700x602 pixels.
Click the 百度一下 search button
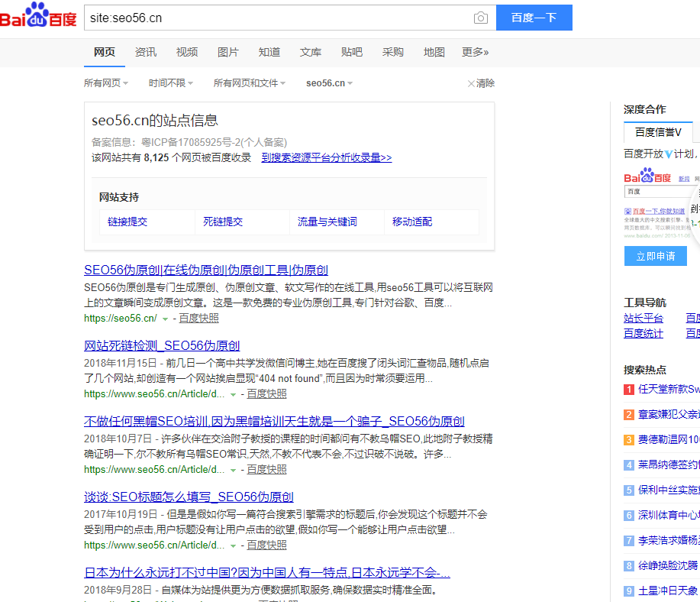pyautogui.click(x=534, y=18)
